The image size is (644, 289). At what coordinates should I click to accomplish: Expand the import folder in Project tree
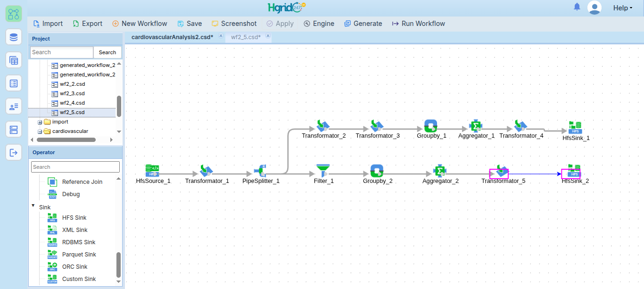click(40, 122)
